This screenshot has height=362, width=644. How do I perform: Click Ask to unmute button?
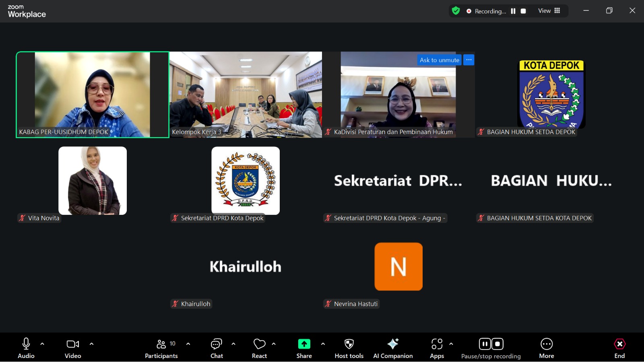click(439, 60)
